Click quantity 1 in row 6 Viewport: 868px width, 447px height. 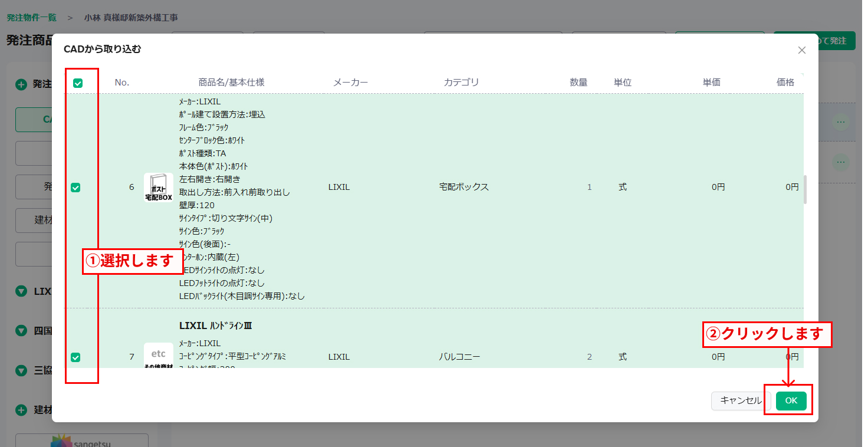tap(590, 187)
